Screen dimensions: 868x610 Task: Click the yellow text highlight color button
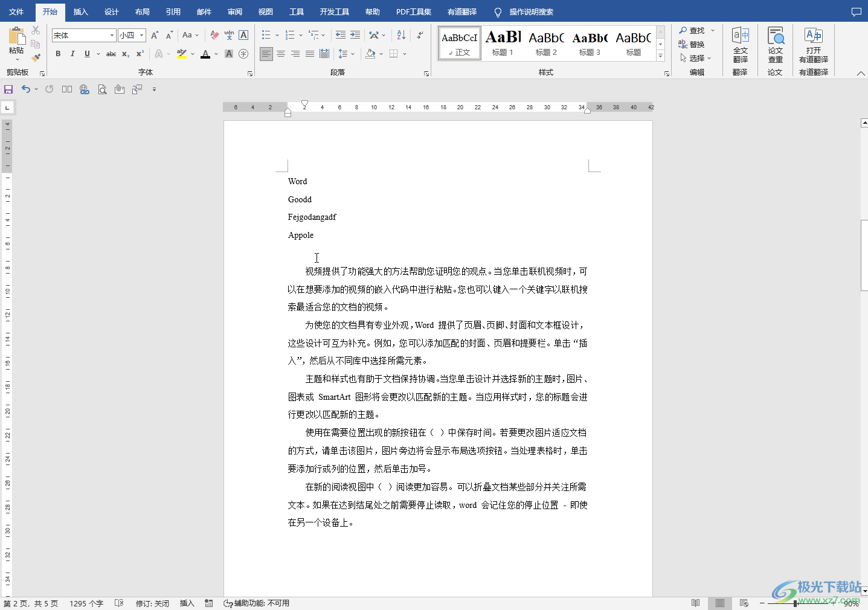click(182, 54)
